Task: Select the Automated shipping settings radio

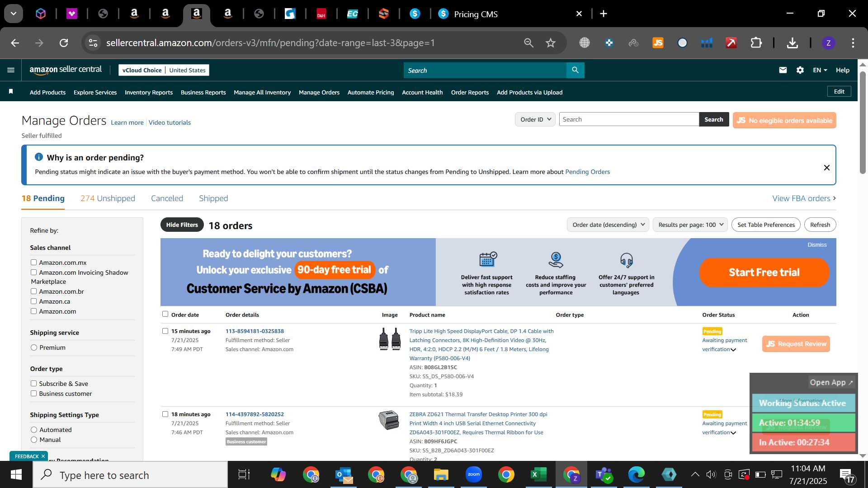Action: coord(34,430)
